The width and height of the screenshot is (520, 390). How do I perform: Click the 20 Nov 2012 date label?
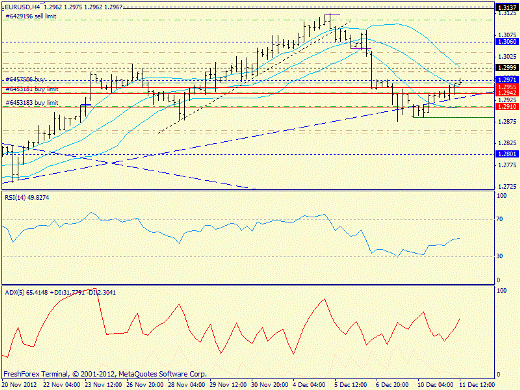pos(20,385)
